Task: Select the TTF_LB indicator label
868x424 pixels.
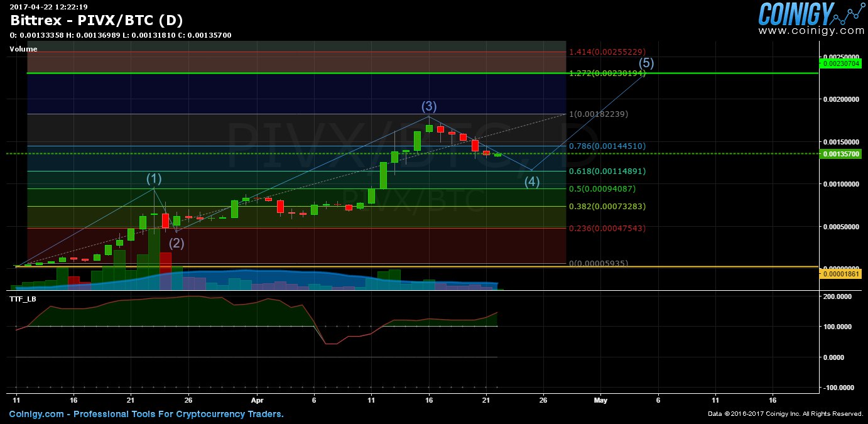Action: click(23, 299)
